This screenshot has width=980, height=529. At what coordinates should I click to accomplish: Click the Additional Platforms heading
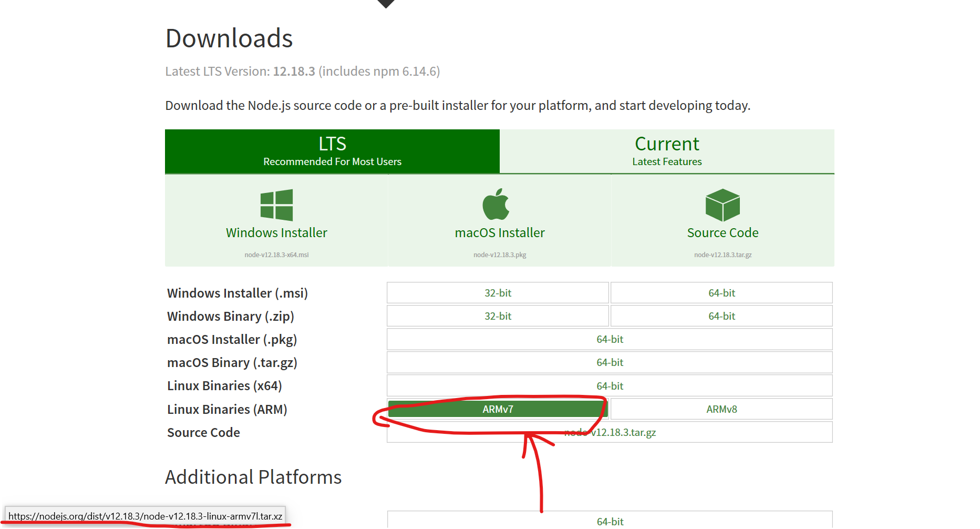pos(253,477)
